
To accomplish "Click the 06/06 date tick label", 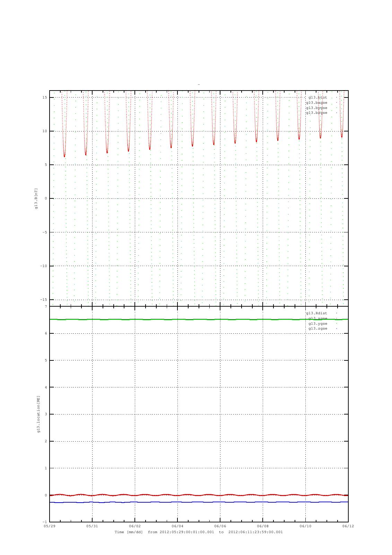I will pos(220,526).
